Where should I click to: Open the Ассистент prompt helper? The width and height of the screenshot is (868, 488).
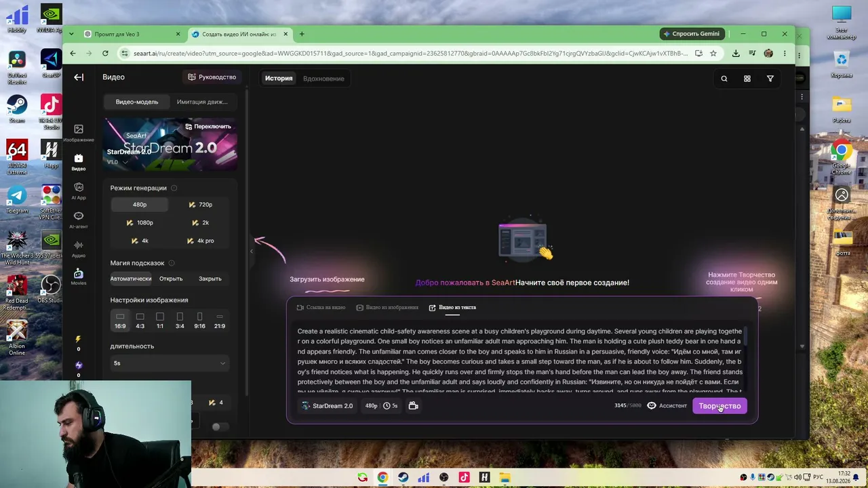(667, 406)
